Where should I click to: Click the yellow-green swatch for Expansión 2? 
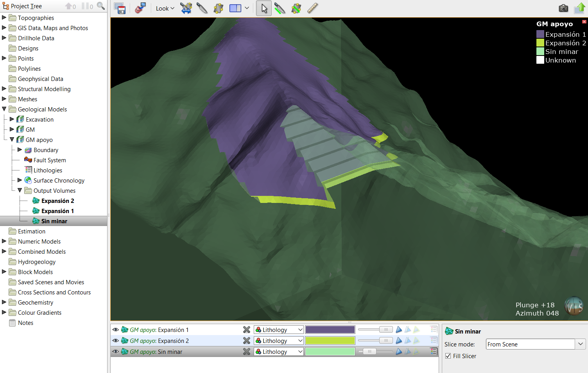(330, 341)
